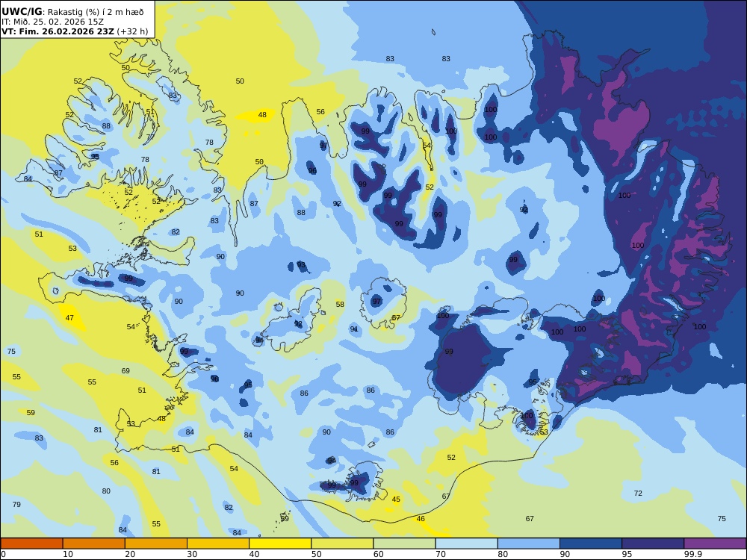Screen dimensions: 747x560
Task: Click the light blue 70–80 legend segment
Action: pyautogui.click(x=466, y=544)
